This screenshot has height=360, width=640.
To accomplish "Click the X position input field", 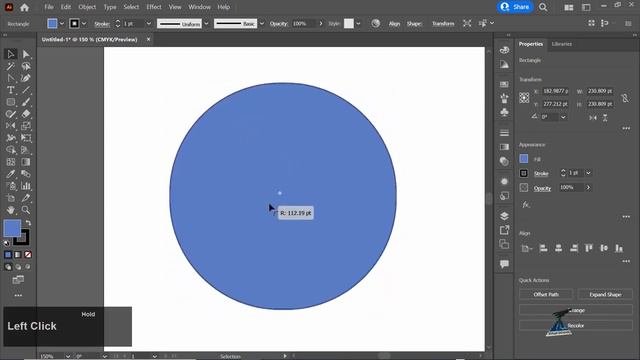I will point(555,91).
